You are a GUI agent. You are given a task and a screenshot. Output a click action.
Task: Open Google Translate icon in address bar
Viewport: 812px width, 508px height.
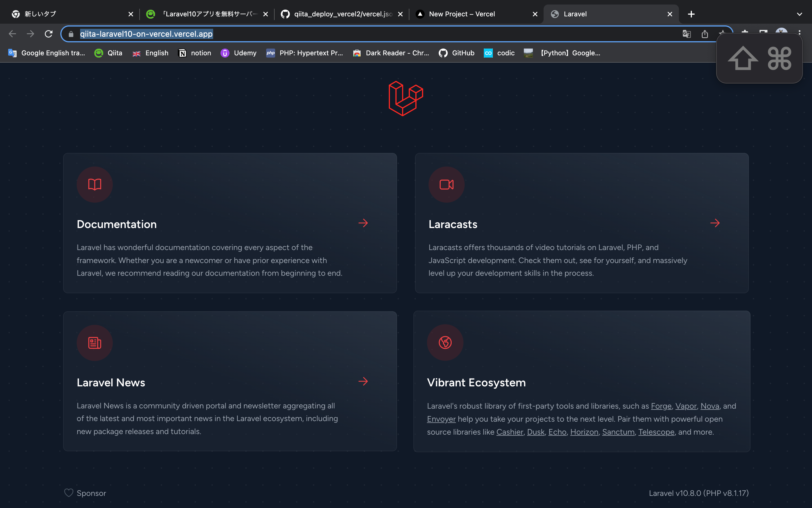click(x=687, y=34)
